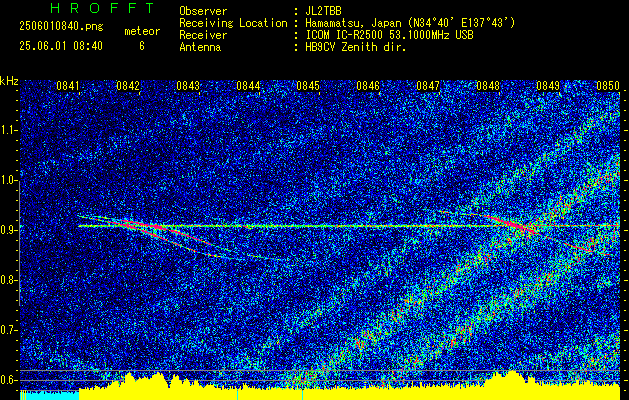Click the Receiver field label
This screenshot has height=400, width=629.
click(x=203, y=35)
